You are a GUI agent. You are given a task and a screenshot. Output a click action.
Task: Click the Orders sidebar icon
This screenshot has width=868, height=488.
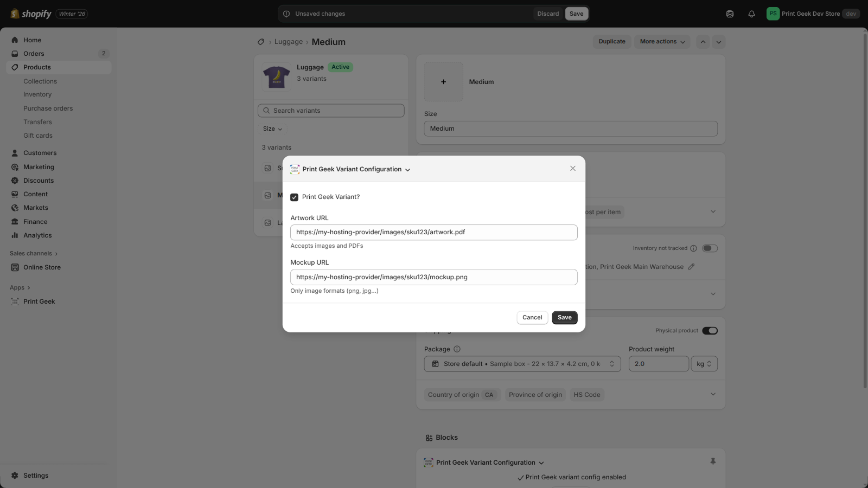[x=15, y=54]
